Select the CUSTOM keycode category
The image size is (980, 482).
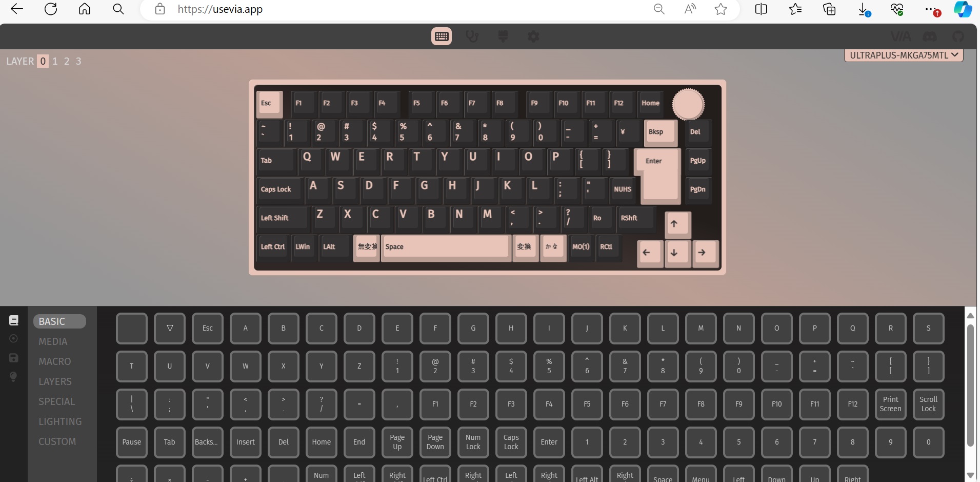57,441
